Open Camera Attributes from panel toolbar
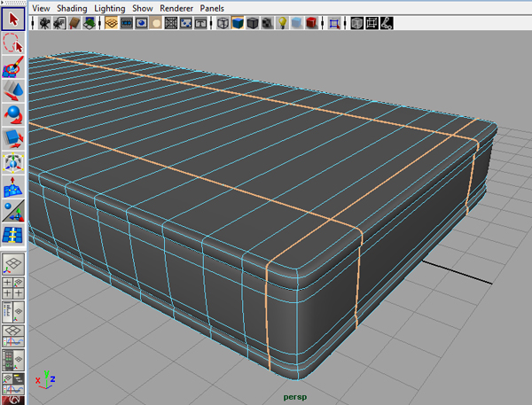The height and width of the screenshot is (405, 532). (59, 23)
